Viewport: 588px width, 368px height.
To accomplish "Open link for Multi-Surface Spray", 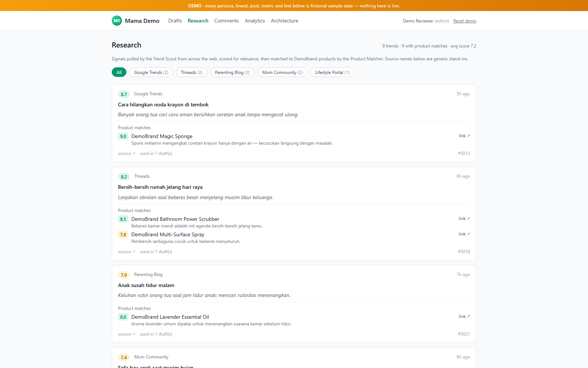I will click(464, 234).
